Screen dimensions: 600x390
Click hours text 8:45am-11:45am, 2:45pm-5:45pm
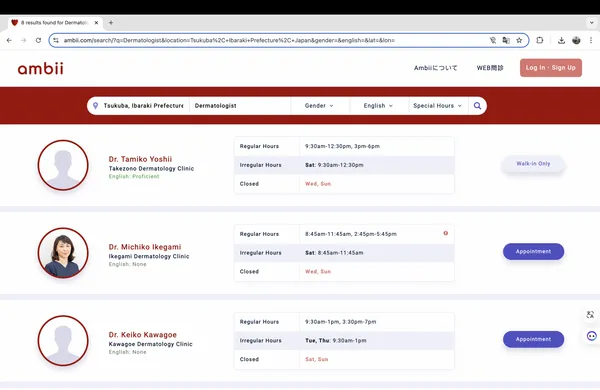click(x=351, y=234)
